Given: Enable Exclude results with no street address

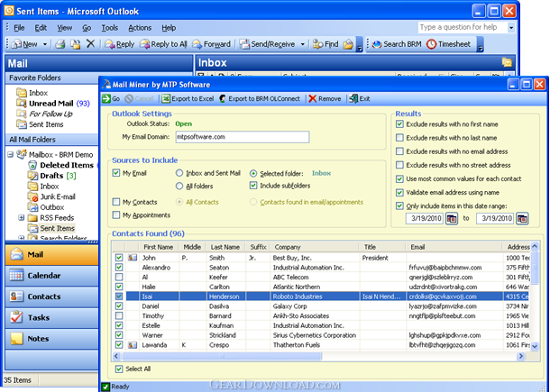Looking at the screenshot, I should 399,165.
